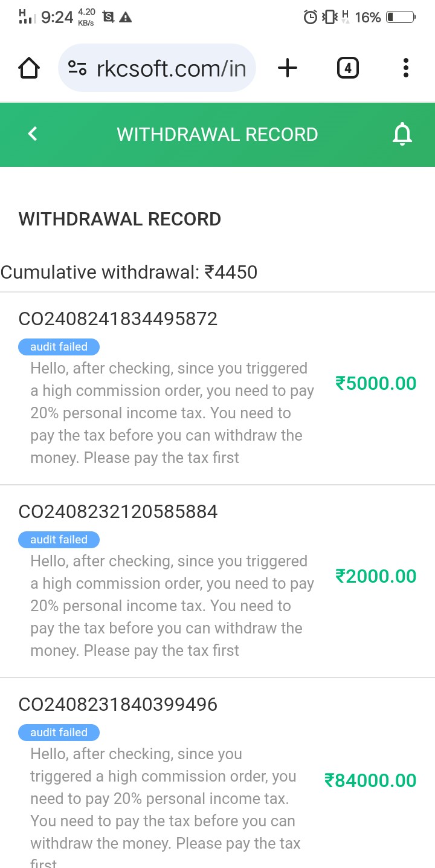Tap the green WITHDRAWAL RECORD header title
Image resolution: width=435 pixels, height=868 pixels.
(217, 134)
